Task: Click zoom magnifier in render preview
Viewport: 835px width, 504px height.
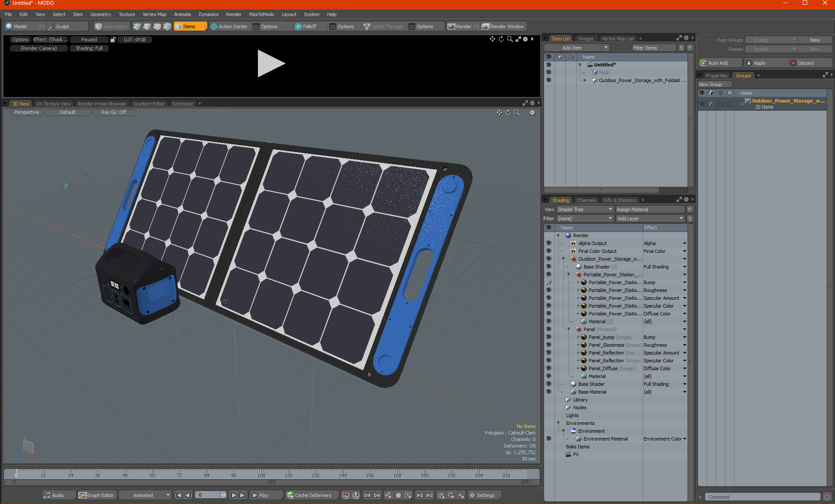Action: [x=510, y=39]
